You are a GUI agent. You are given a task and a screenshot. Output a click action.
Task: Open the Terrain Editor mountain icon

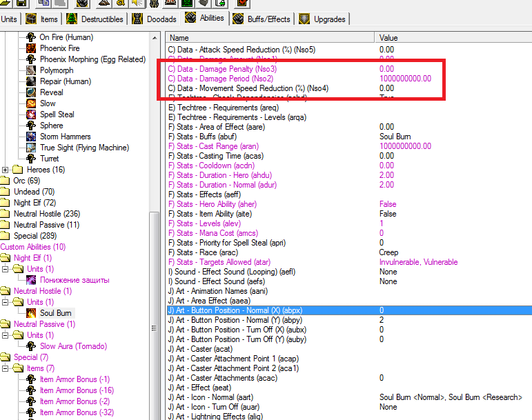pos(104,3)
